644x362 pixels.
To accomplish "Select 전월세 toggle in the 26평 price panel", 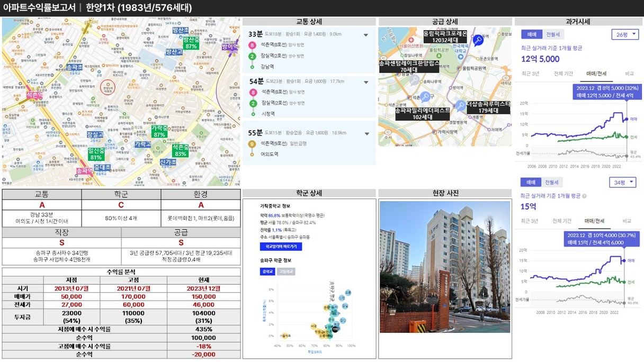I will (x=553, y=34).
